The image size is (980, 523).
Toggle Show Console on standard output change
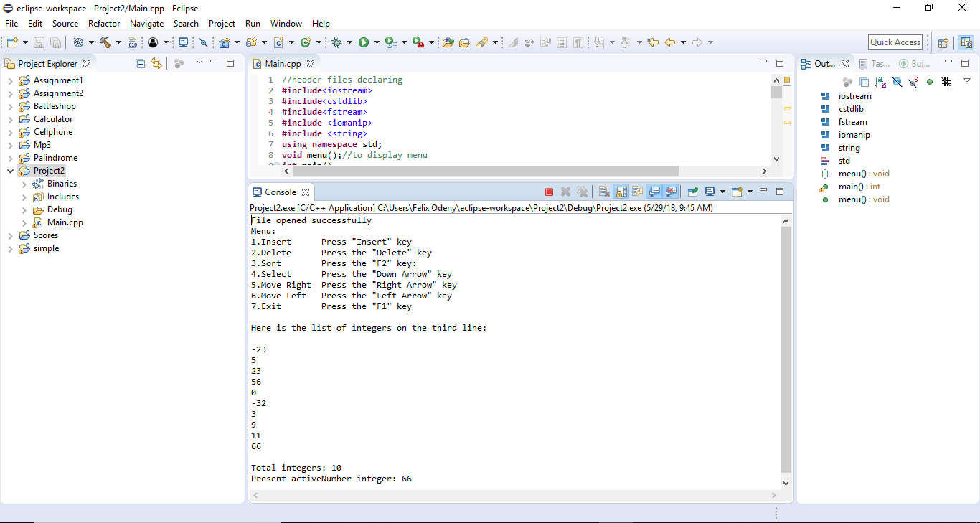[x=654, y=192]
